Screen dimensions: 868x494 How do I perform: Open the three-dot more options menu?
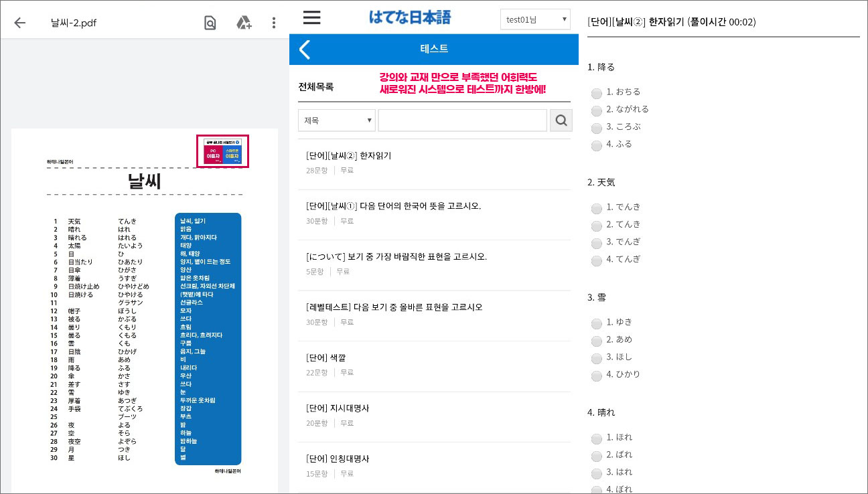tap(274, 23)
